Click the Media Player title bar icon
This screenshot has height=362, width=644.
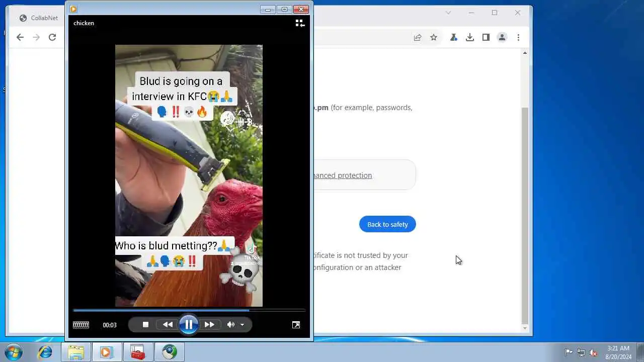[x=73, y=9]
